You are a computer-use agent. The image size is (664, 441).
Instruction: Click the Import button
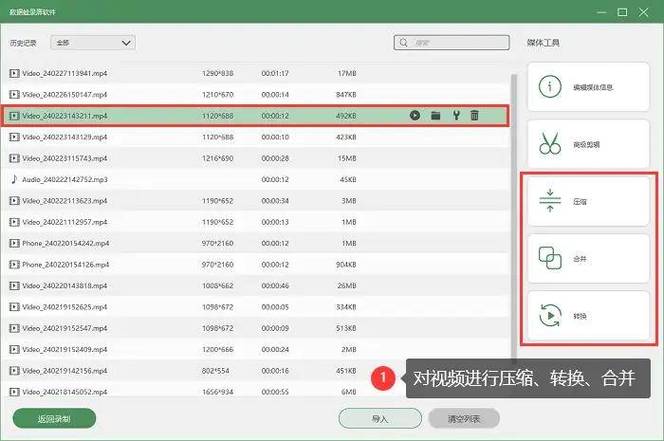click(x=380, y=419)
